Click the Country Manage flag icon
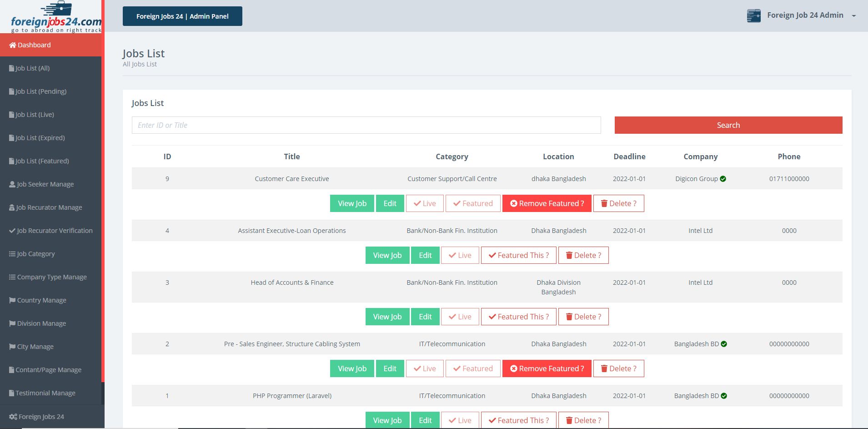 click(x=12, y=300)
